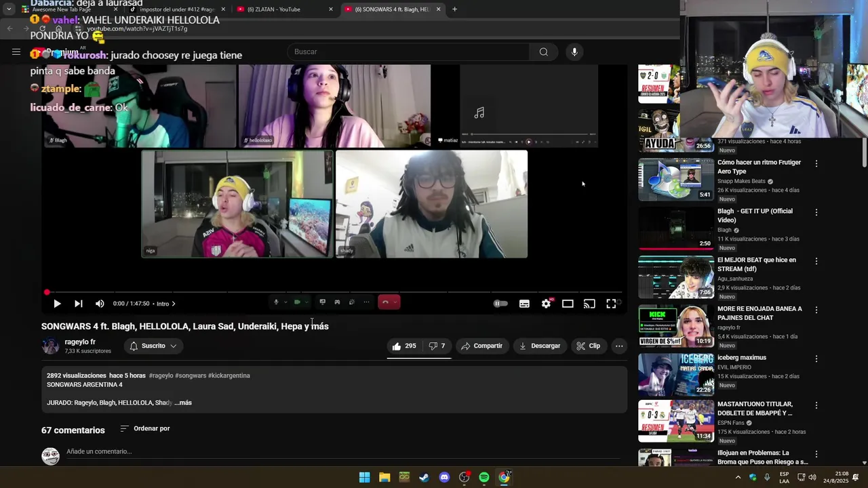The height and width of the screenshot is (488, 868).
Task: Open options for Frutiger Aero video
Action: (816, 163)
